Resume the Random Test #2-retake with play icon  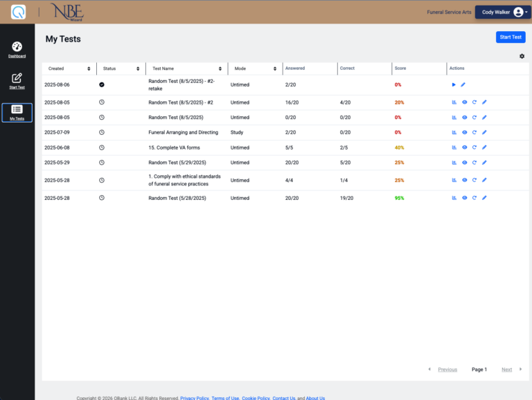point(454,84)
